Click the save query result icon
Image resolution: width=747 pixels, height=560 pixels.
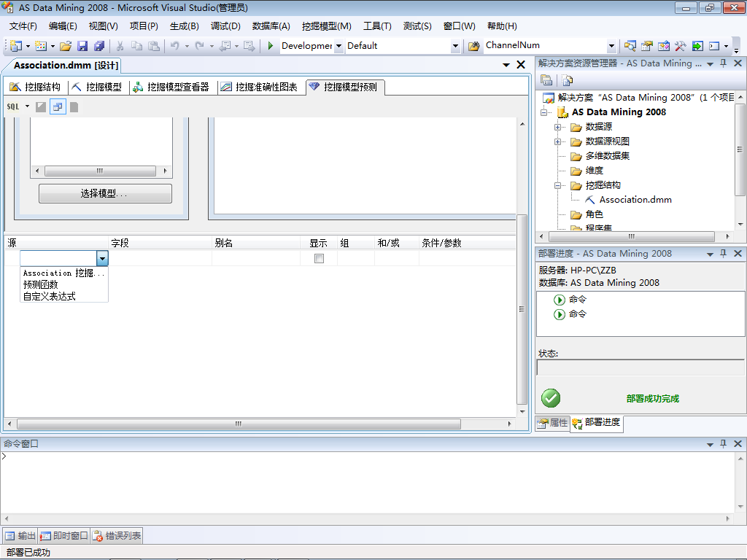74,106
